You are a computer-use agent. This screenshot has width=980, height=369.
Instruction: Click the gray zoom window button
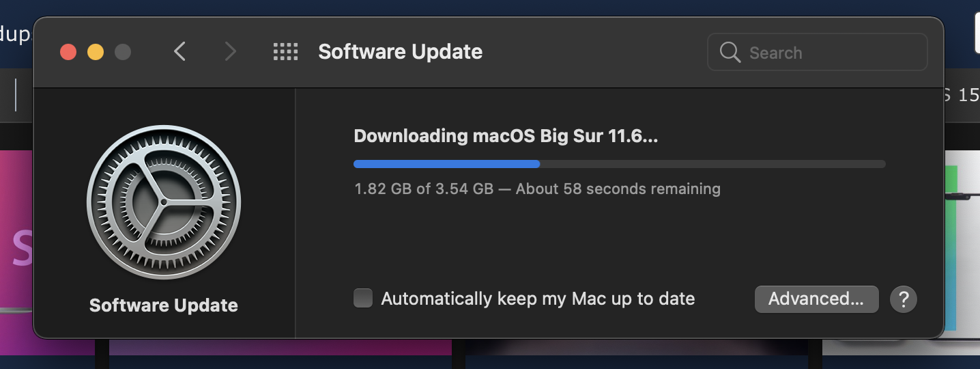pos(123,52)
